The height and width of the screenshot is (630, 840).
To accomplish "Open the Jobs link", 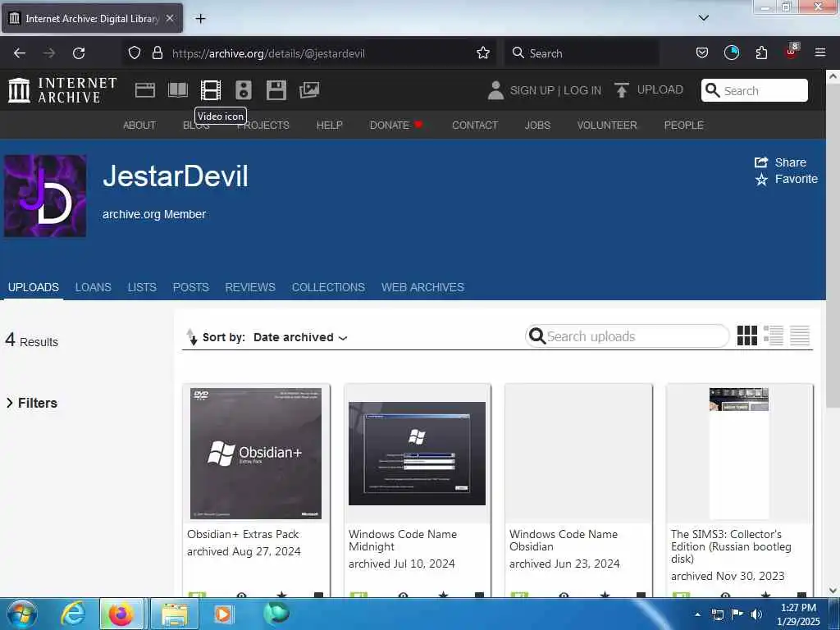I will [537, 125].
